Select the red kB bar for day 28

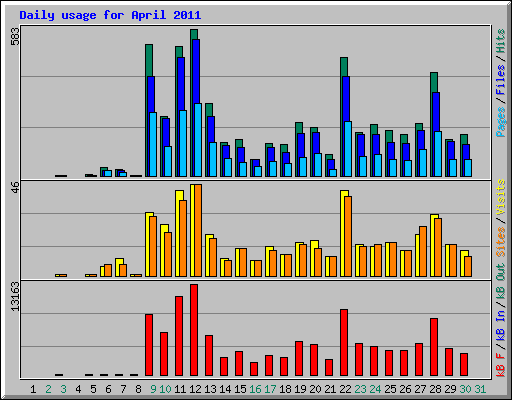pos(434,347)
